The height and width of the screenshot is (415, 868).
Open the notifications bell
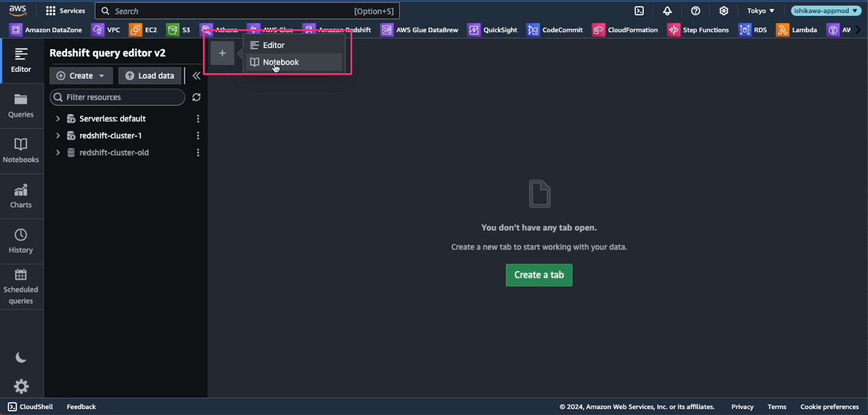point(667,11)
